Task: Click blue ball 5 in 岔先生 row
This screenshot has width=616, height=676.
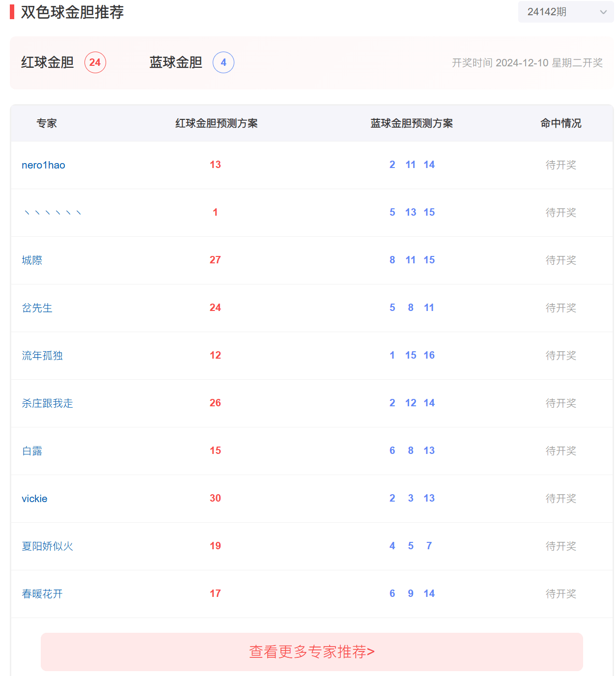Action: click(x=392, y=308)
